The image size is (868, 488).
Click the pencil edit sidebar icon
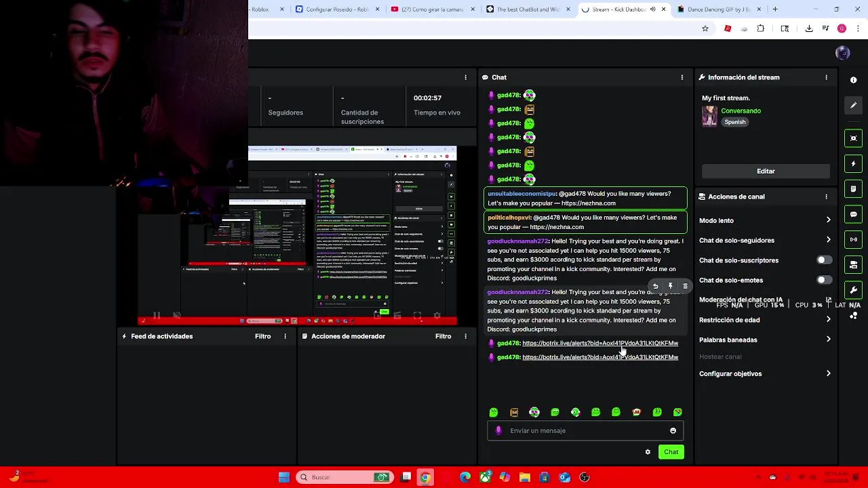(x=853, y=105)
